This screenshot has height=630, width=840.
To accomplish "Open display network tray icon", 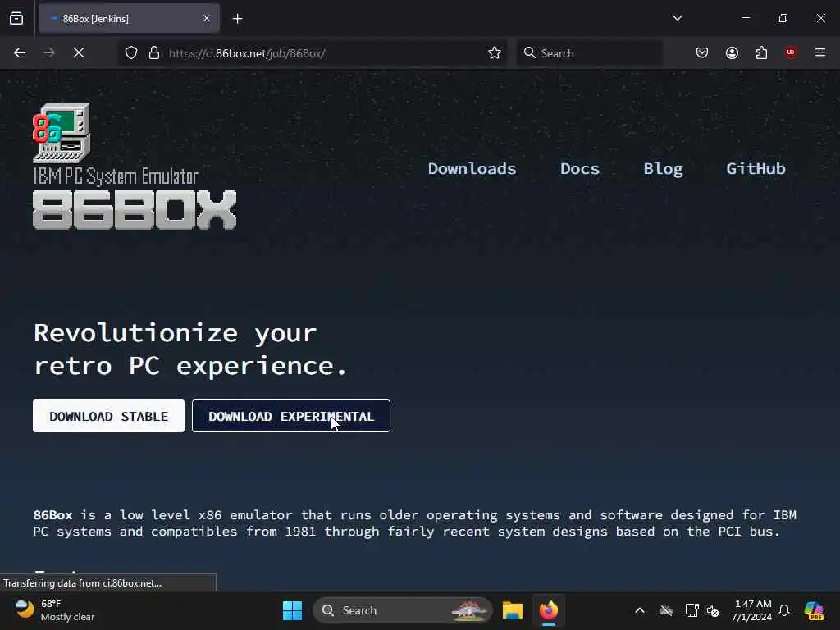I will (x=692, y=610).
